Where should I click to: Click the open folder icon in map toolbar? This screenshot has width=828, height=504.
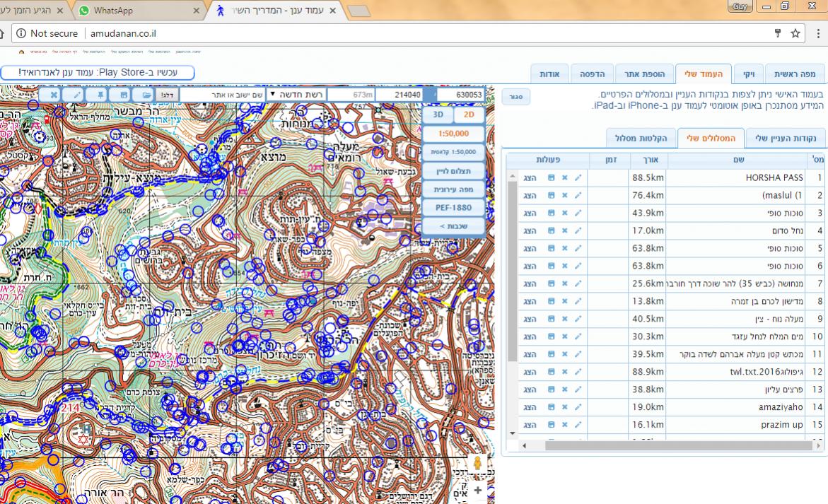(146, 95)
